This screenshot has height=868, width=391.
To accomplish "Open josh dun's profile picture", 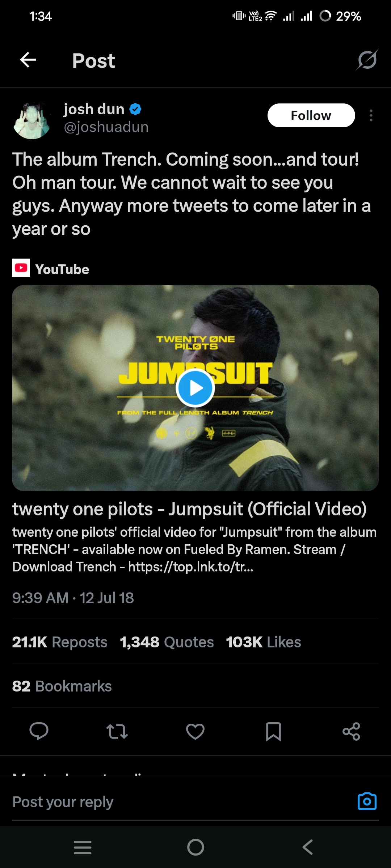I will (32, 120).
